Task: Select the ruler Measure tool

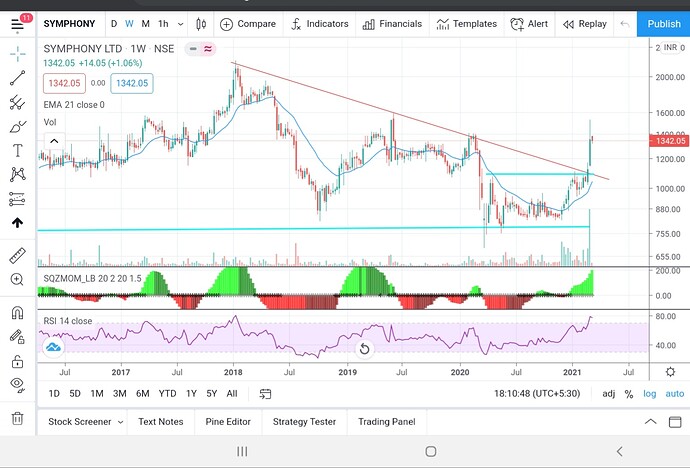Action: coord(17,255)
